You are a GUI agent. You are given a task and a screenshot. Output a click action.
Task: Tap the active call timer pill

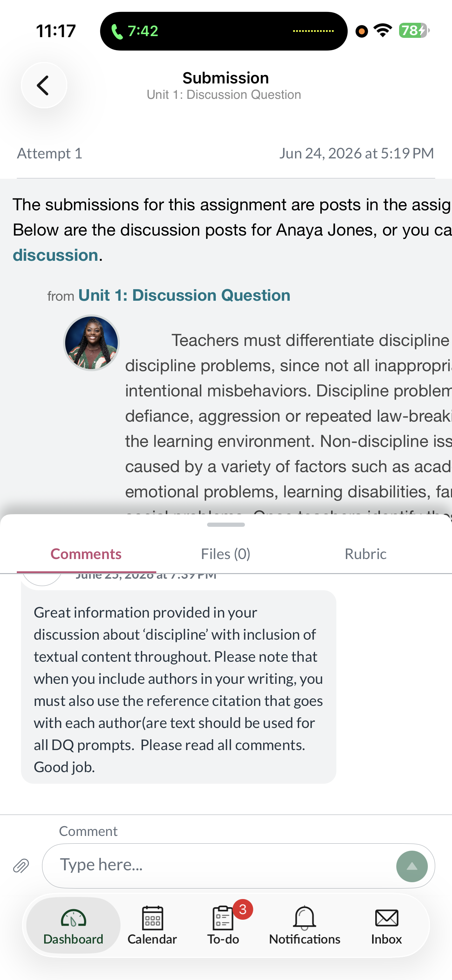point(224,31)
